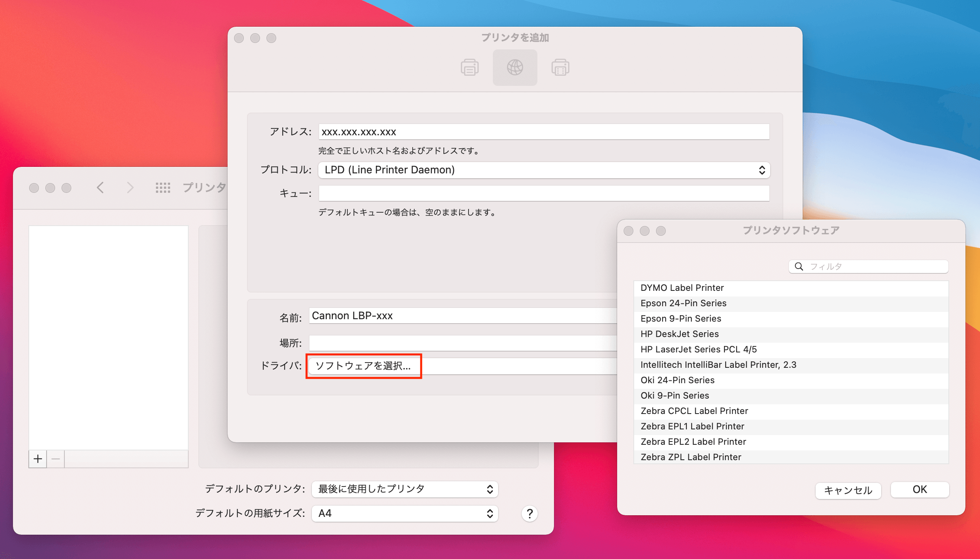Click the キュー input field
The width and height of the screenshot is (980, 559).
coord(544,194)
